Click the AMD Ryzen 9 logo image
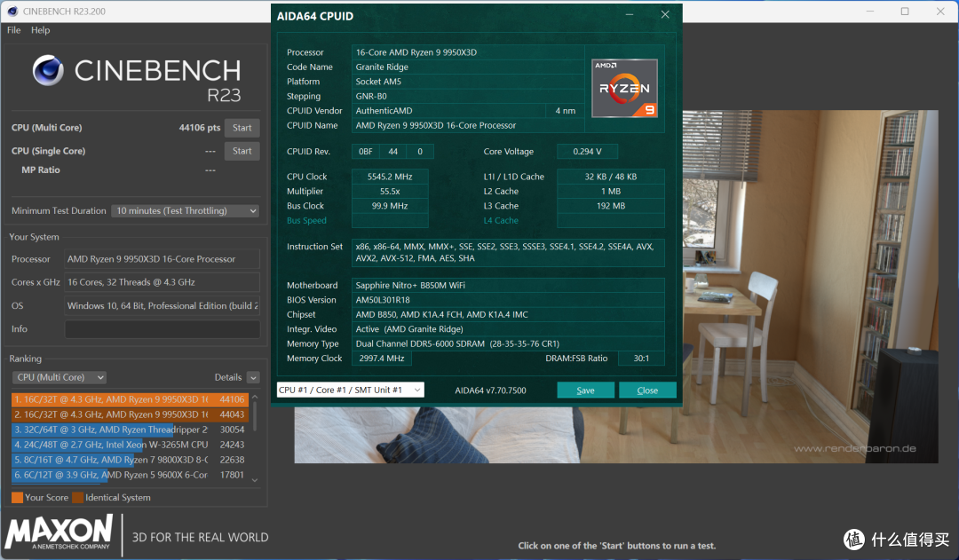 [x=624, y=88]
